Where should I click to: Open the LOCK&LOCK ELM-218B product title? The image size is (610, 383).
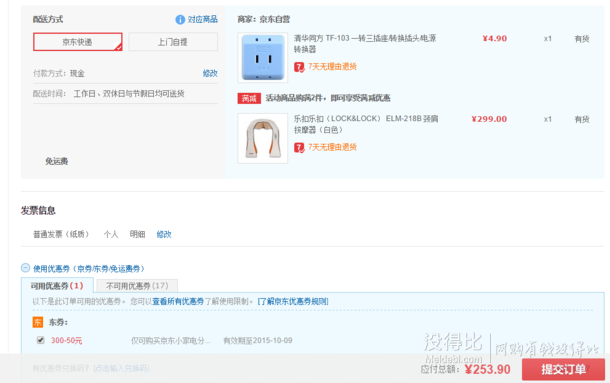pyautogui.click(x=366, y=124)
